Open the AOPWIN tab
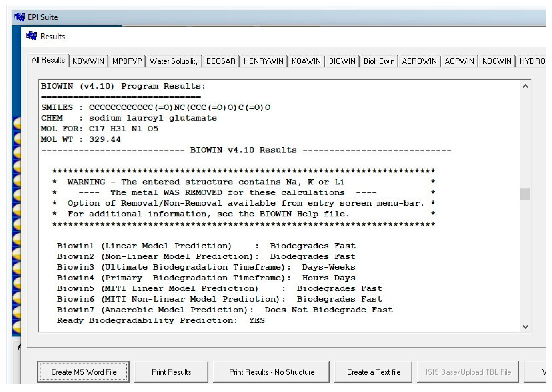Screen dimensions: 552x392 [x=459, y=61]
